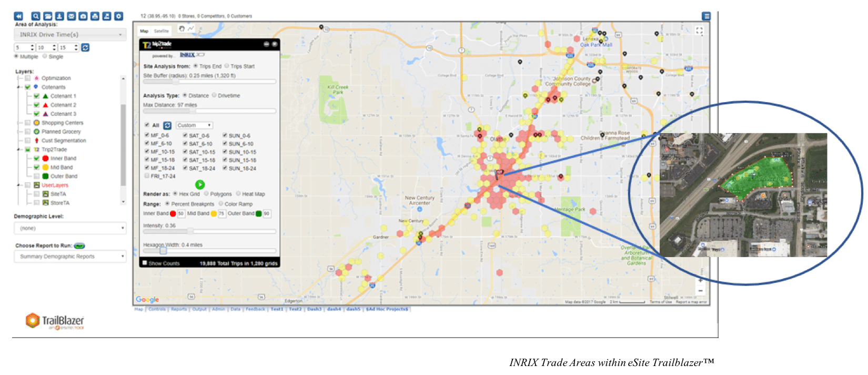This screenshot has height=375, width=868.
Task: Check the FRI_17-24 time period
Action: [x=147, y=176]
